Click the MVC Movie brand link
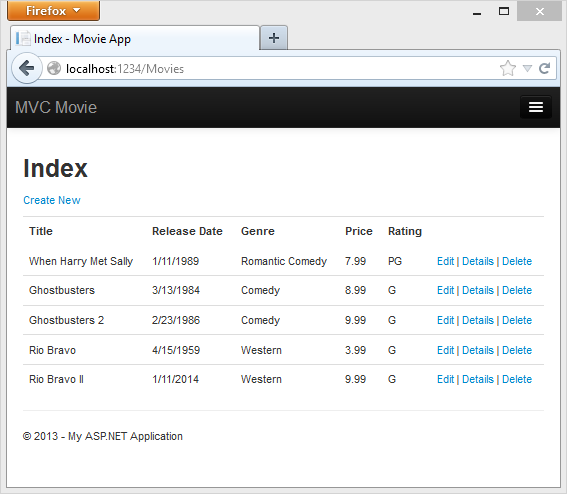 pos(56,107)
